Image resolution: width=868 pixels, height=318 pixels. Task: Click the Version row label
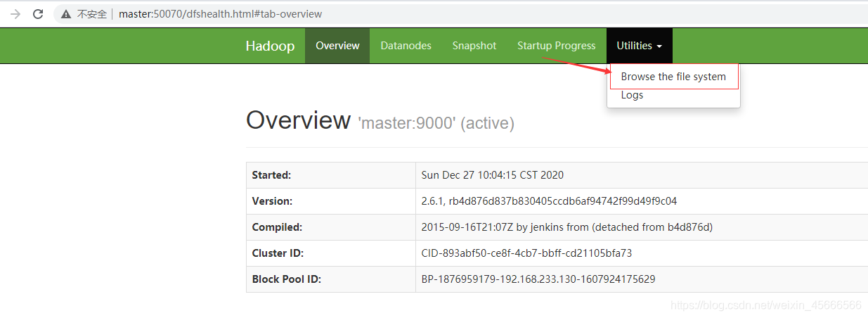pos(272,201)
